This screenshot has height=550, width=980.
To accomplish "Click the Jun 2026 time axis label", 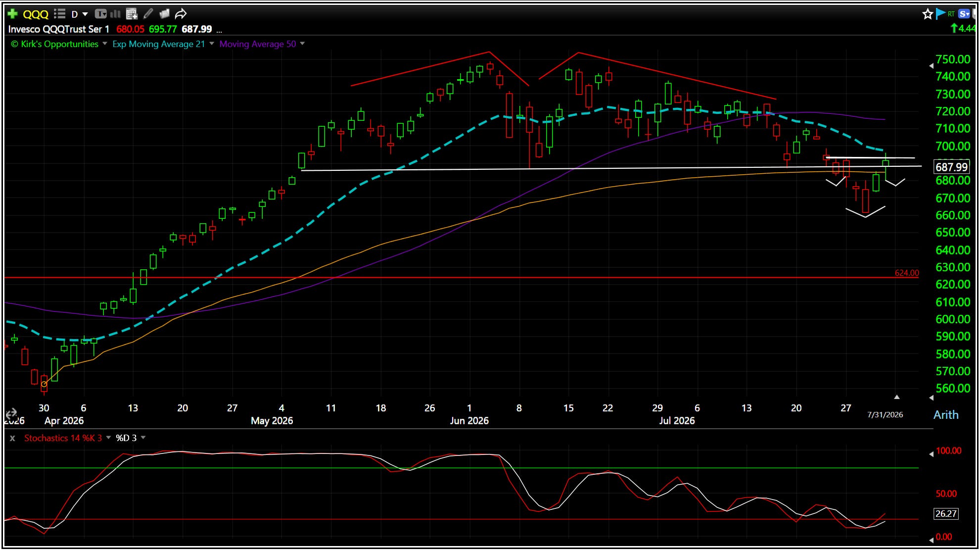I will pos(469,421).
